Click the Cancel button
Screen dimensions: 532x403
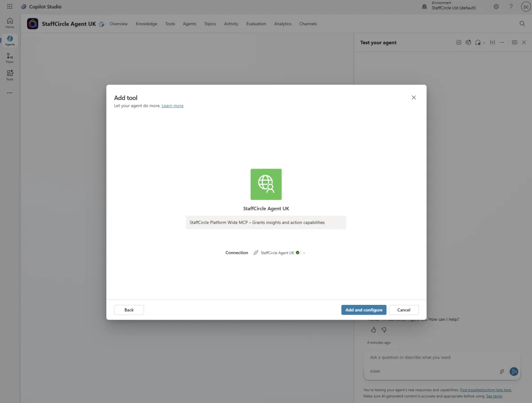click(404, 310)
